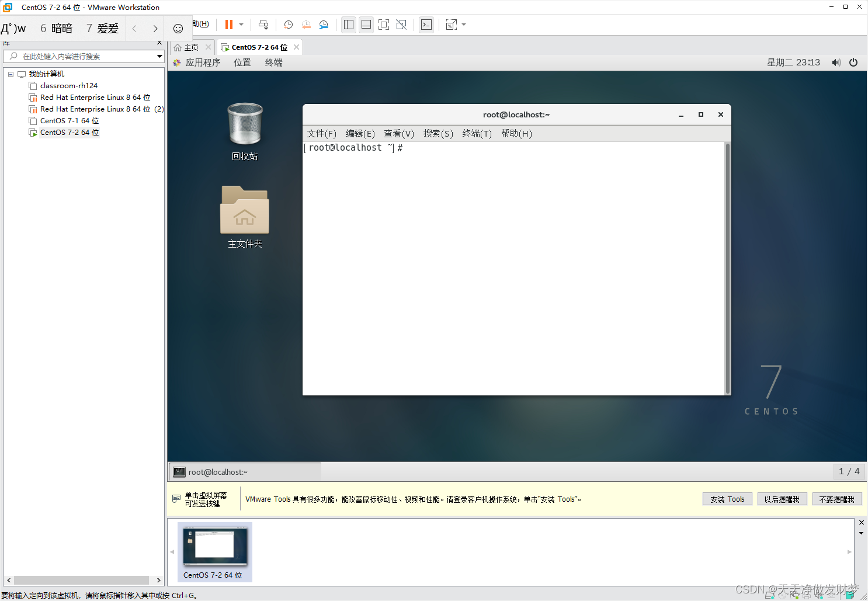Image resolution: width=868 pixels, height=601 pixels.
Task: Select the 主文件夹 desktop icon
Action: pos(245,217)
